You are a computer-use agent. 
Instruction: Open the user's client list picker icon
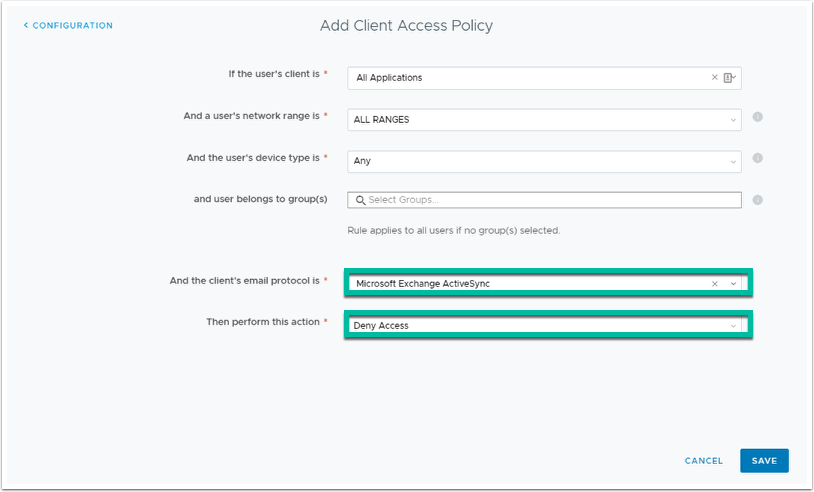coord(729,77)
